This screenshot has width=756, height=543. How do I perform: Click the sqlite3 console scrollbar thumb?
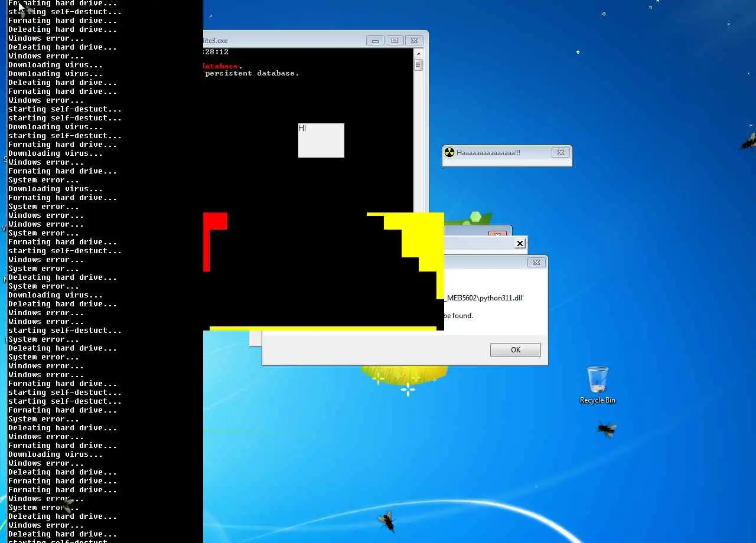[418, 65]
